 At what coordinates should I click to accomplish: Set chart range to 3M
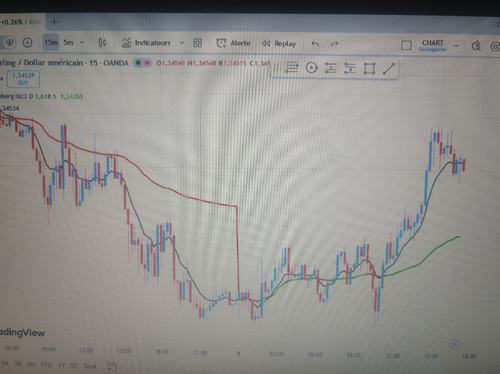18,364
